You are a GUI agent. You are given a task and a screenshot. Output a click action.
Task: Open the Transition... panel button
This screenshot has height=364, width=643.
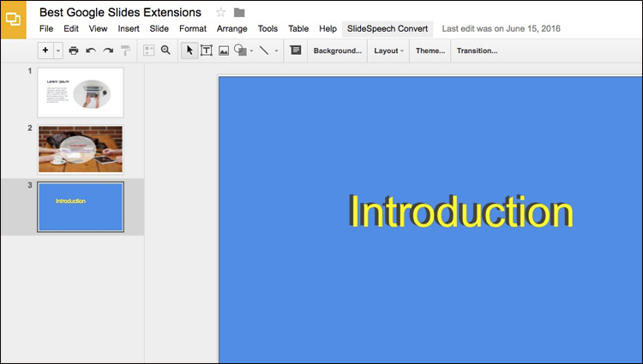coord(477,51)
